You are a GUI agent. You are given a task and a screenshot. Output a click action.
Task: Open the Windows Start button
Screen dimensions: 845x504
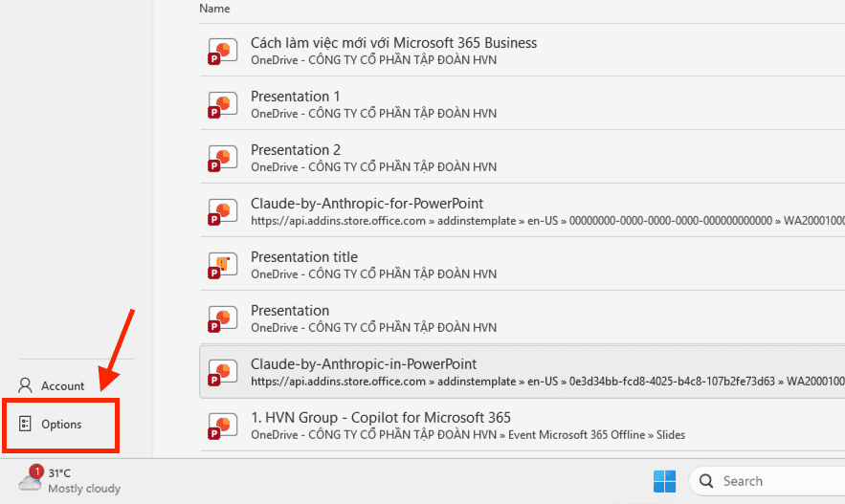[x=664, y=481]
